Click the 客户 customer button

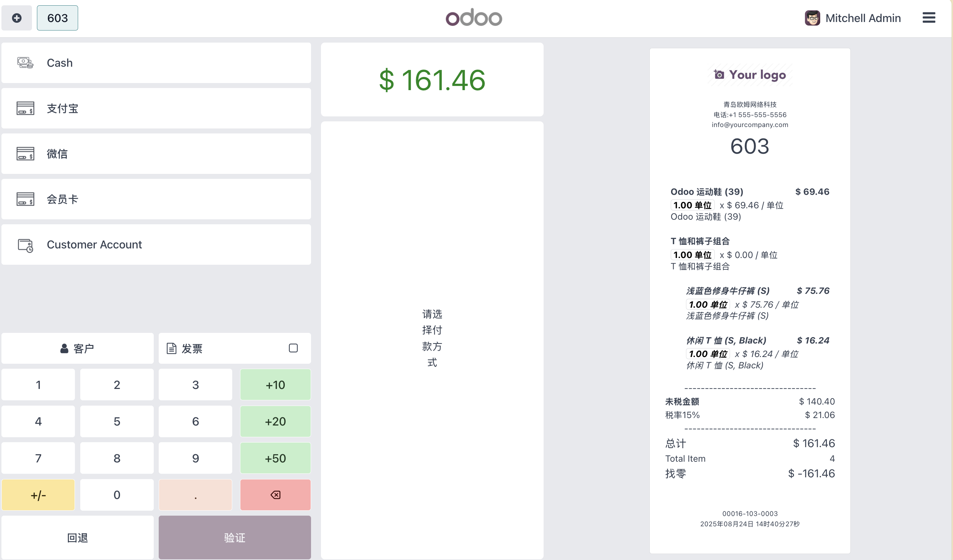tap(77, 348)
